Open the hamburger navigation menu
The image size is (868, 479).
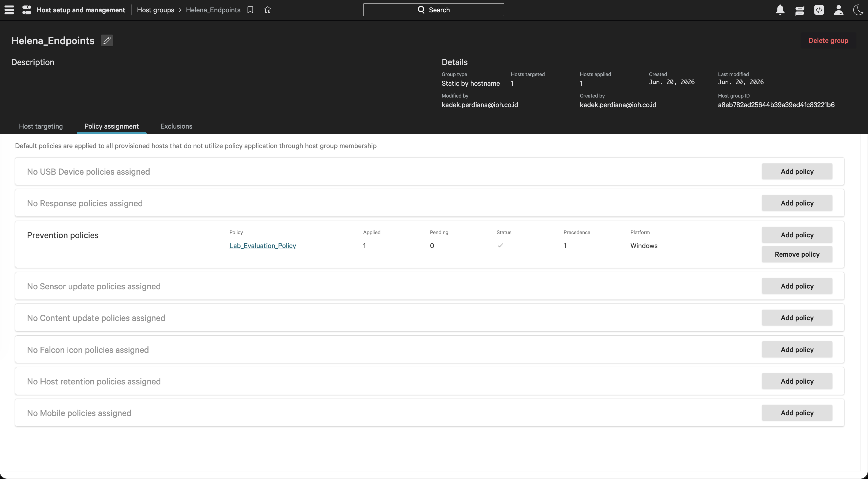pyautogui.click(x=9, y=10)
